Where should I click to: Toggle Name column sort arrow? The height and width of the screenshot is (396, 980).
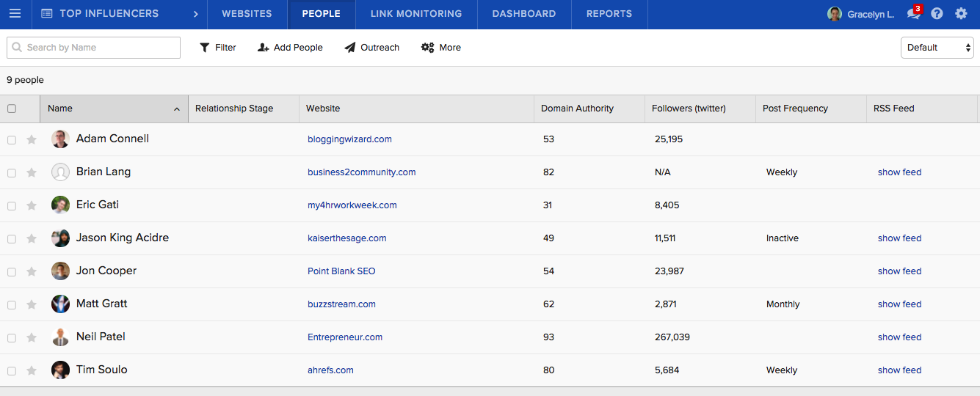pyautogui.click(x=177, y=109)
